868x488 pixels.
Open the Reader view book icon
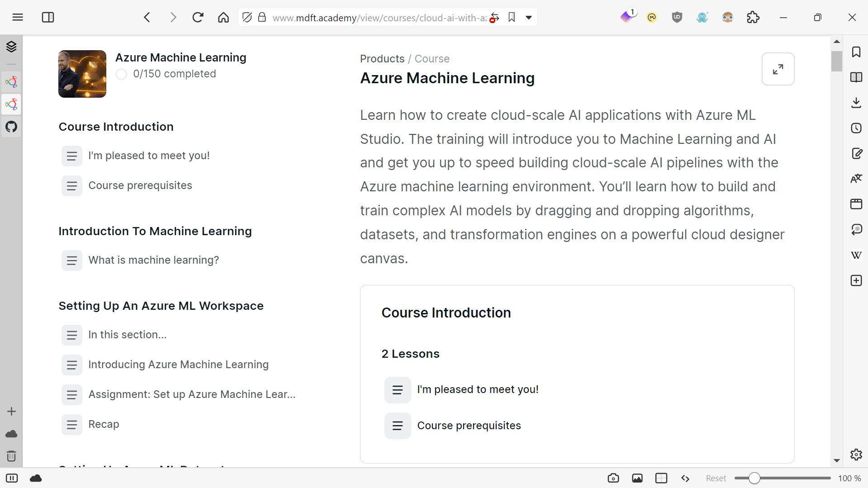click(x=856, y=77)
